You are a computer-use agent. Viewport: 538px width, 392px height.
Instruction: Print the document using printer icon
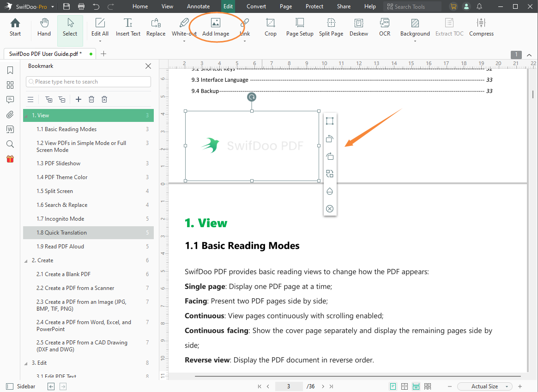pos(81,6)
